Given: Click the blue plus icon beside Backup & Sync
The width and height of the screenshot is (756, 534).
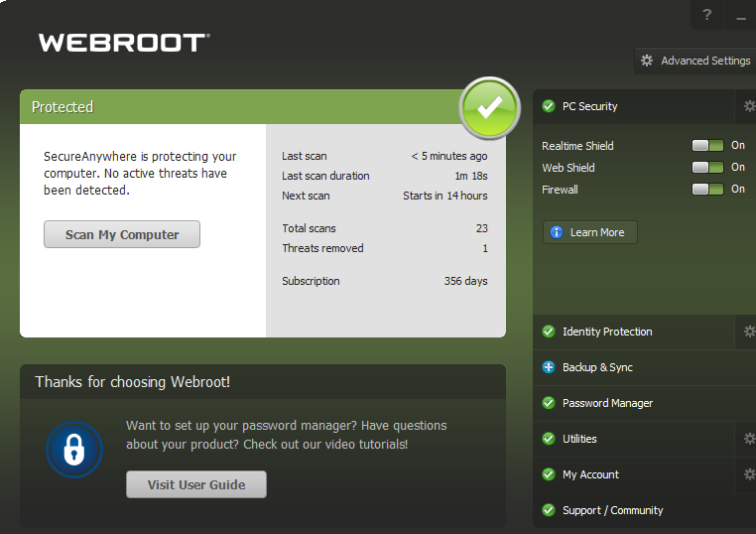Looking at the screenshot, I should tap(549, 367).
